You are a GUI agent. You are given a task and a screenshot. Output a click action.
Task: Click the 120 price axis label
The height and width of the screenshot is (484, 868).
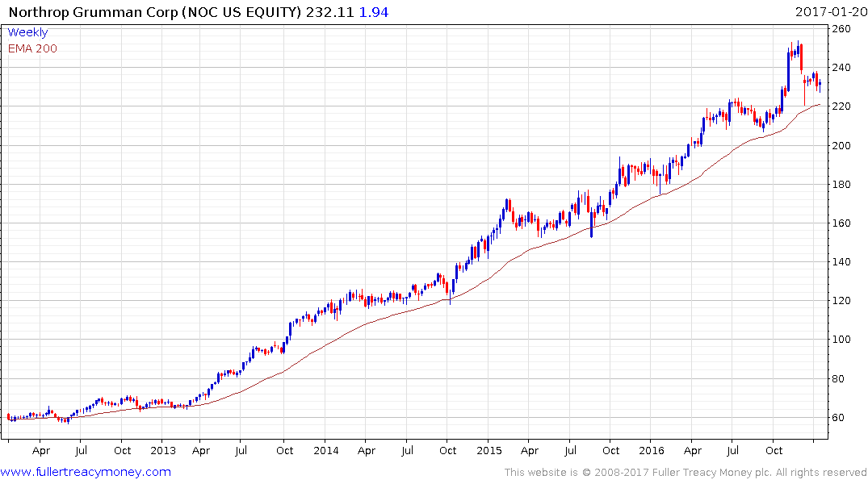[841, 300]
